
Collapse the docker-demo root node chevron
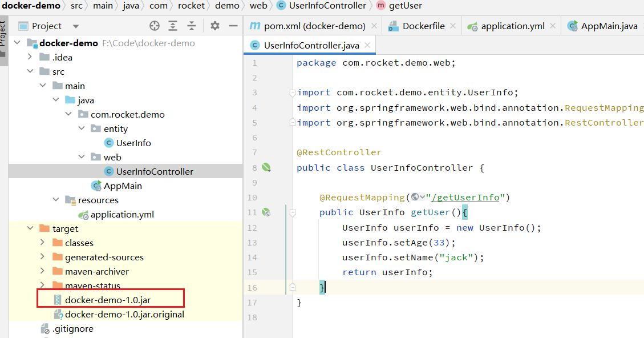[x=17, y=42]
